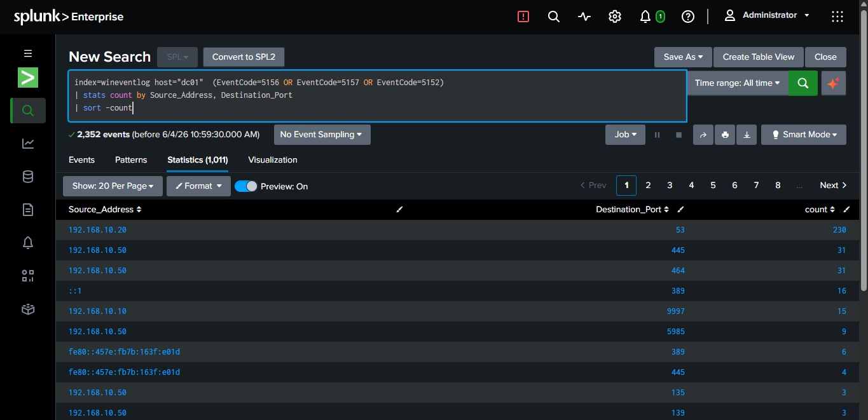Click the AI assistant sparkle button
This screenshot has height=420, width=868.
point(834,83)
